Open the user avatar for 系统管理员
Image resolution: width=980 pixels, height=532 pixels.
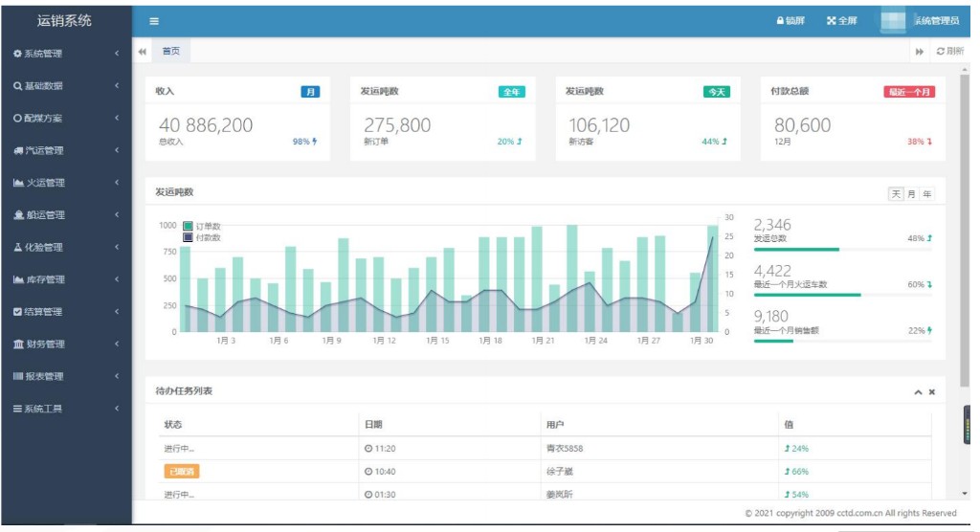point(895,20)
